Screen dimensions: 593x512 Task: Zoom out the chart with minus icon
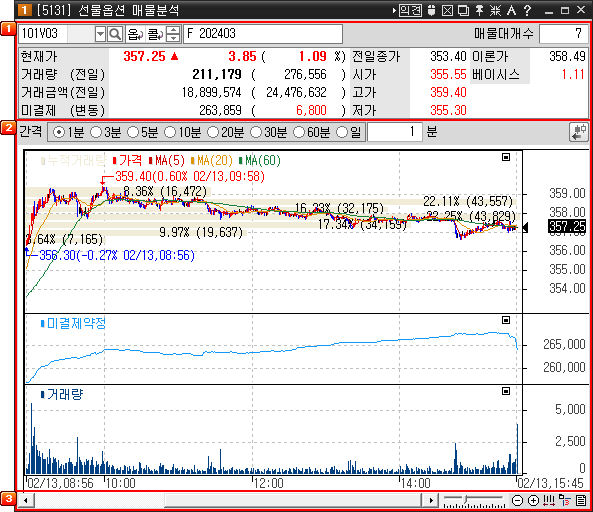pos(517,501)
